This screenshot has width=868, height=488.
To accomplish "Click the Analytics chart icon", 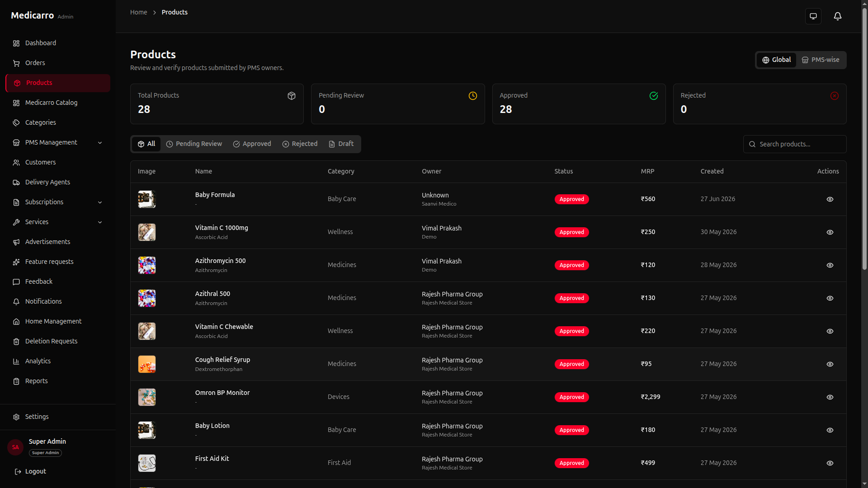I will click(16, 361).
